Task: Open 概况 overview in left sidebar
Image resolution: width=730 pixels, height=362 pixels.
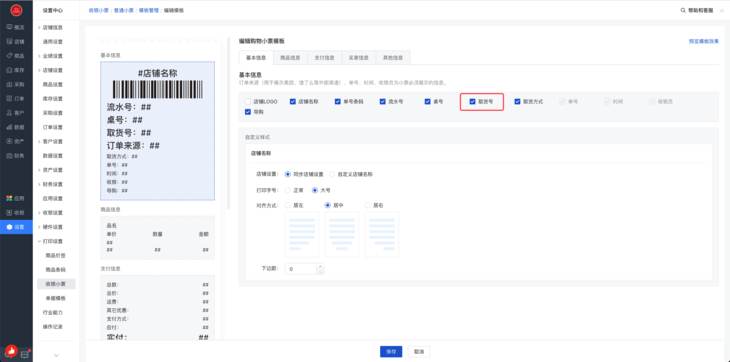Action: tap(16, 27)
